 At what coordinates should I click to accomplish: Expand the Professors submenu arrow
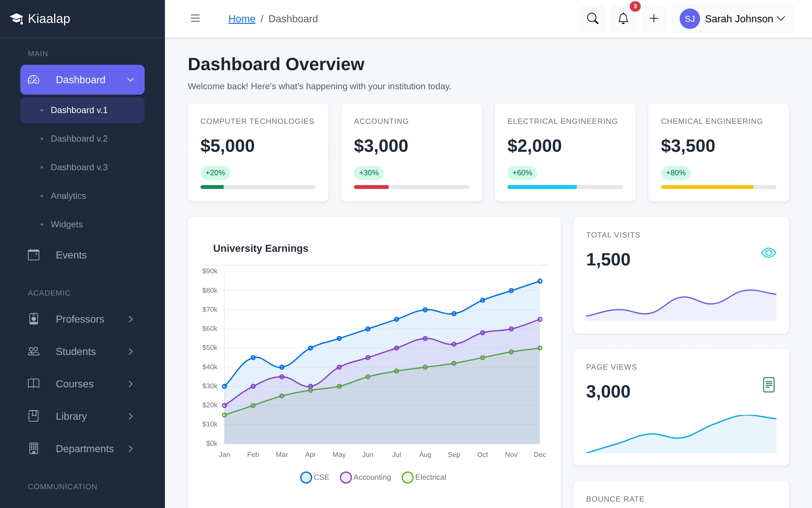pos(131,319)
